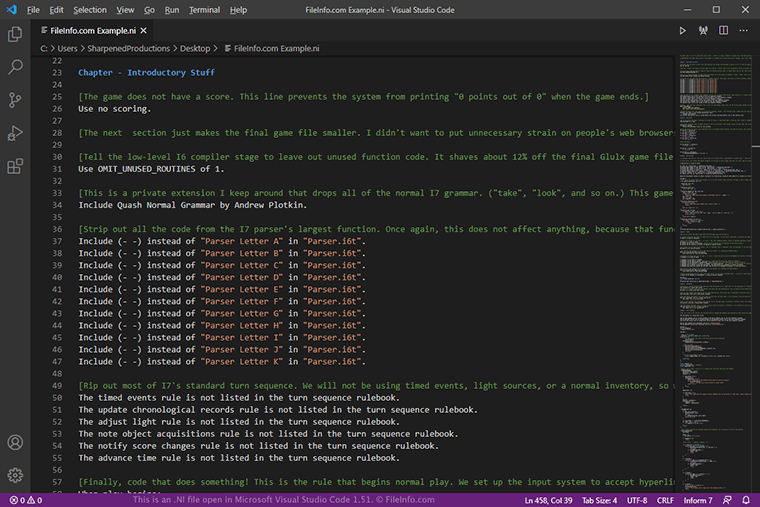Open notifications bell in status bar
Screen dimensions: 760x507
pyautogui.click(x=745, y=499)
